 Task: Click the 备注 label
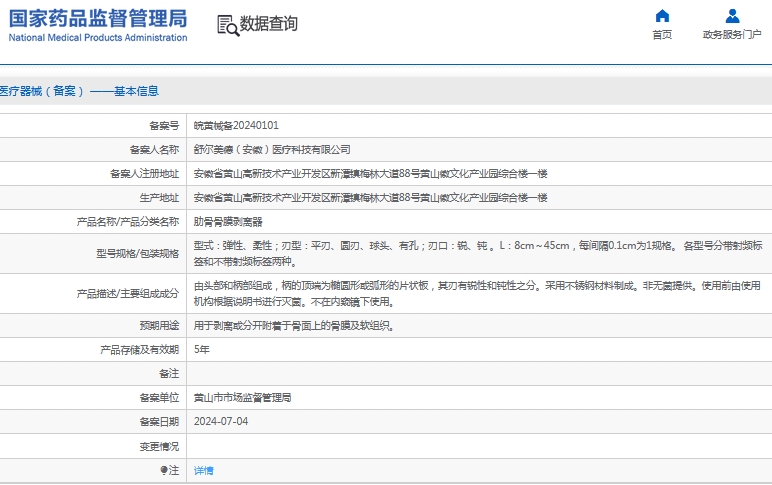169,374
